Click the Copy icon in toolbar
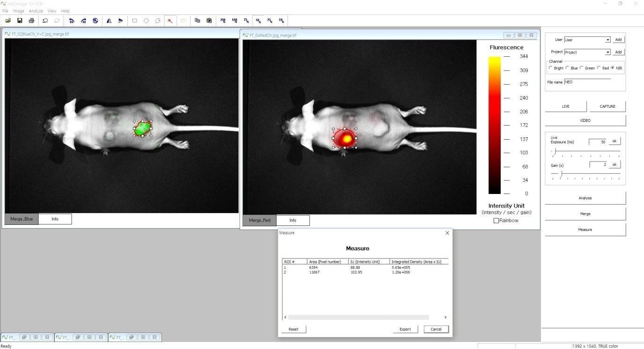This screenshot has width=644, height=349. 197,21
